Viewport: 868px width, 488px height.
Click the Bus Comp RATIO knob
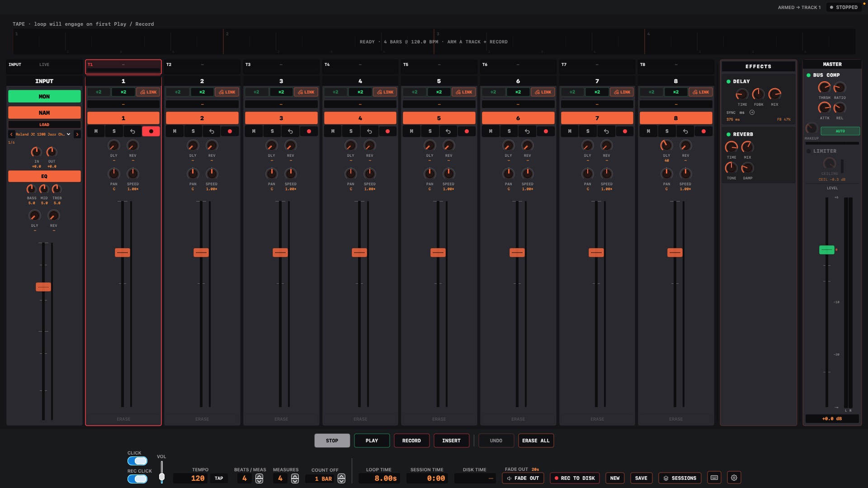tap(840, 87)
